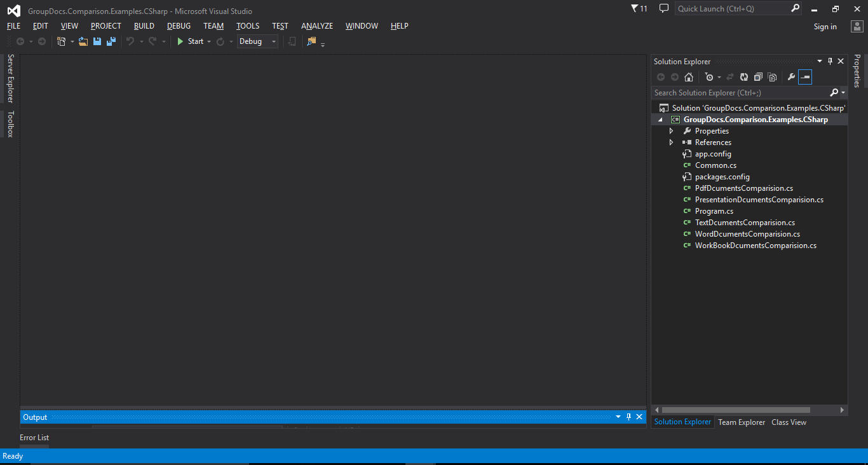
Task: Click the Undo arrow icon
Action: (130, 41)
